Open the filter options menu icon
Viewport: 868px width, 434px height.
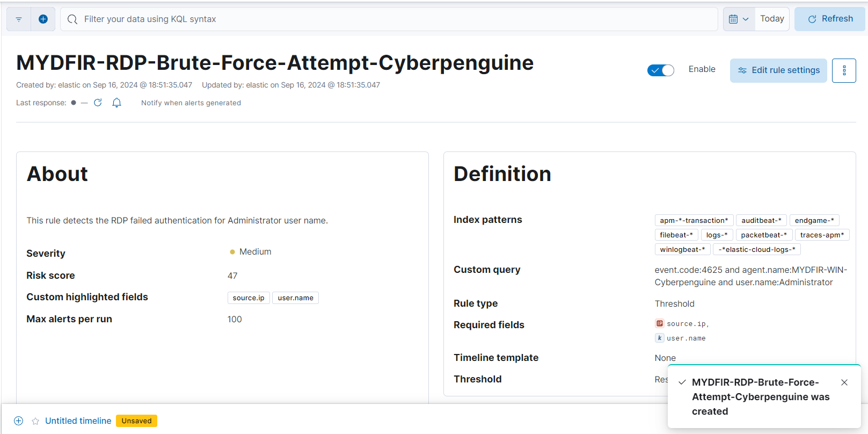(19, 19)
